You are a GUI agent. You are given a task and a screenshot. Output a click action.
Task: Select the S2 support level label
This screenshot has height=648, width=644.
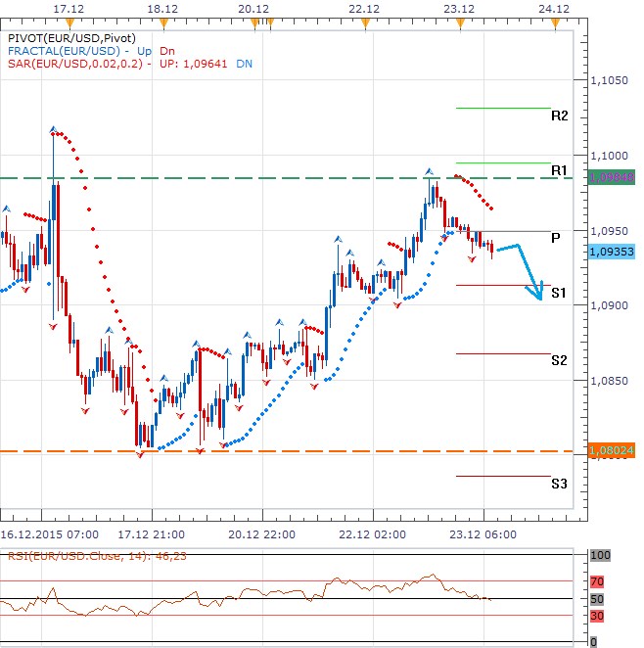(559, 360)
